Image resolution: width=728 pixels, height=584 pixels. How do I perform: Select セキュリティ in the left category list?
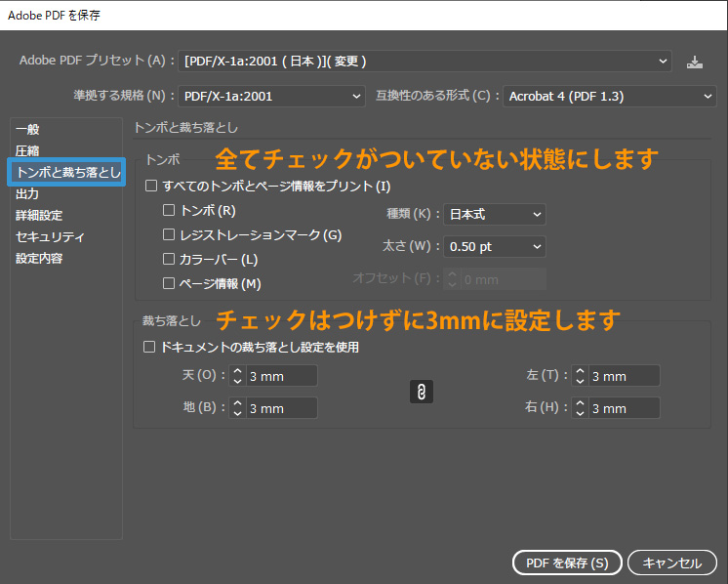pyautogui.click(x=50, y=236)
